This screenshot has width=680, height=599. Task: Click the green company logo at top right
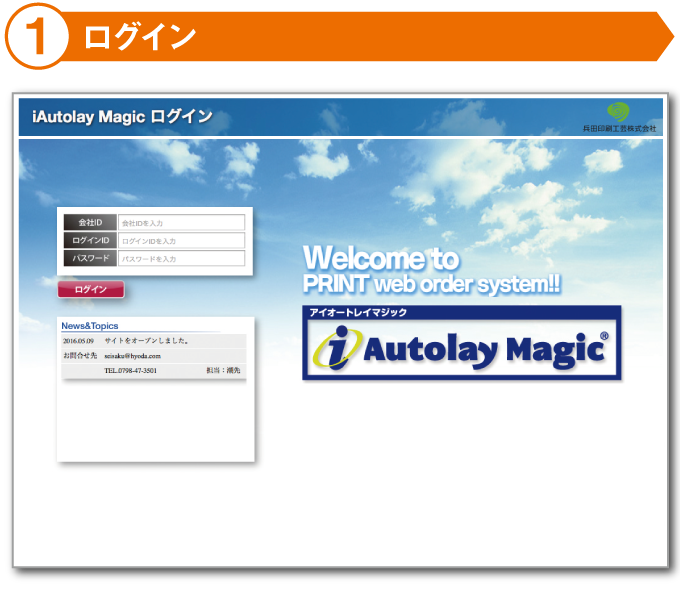point(618,111)
